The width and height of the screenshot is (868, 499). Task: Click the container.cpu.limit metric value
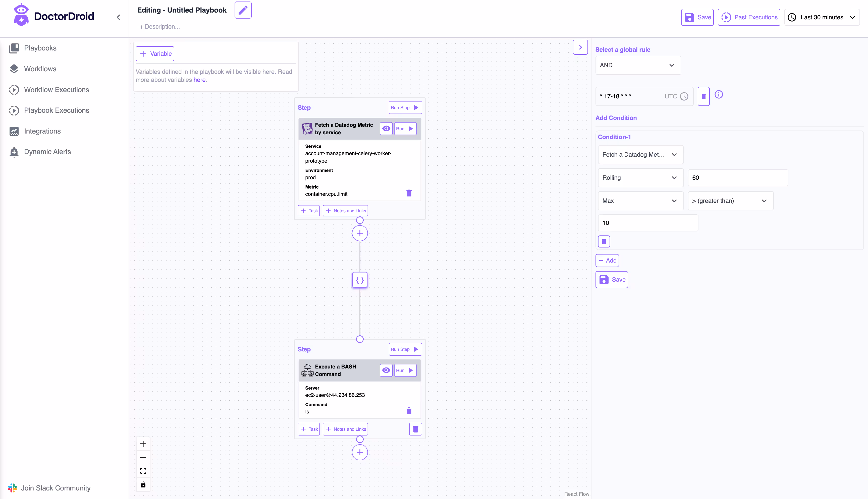coord(326,194)
